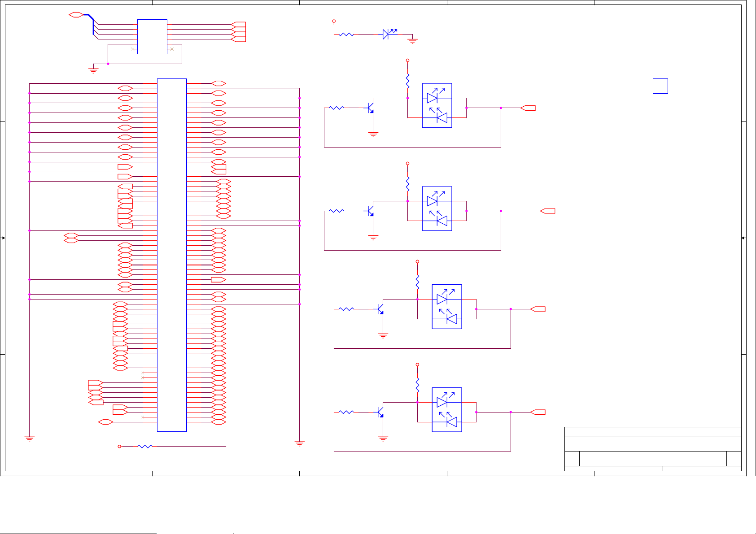Select the topmost dual-LED package

(437, 105)
